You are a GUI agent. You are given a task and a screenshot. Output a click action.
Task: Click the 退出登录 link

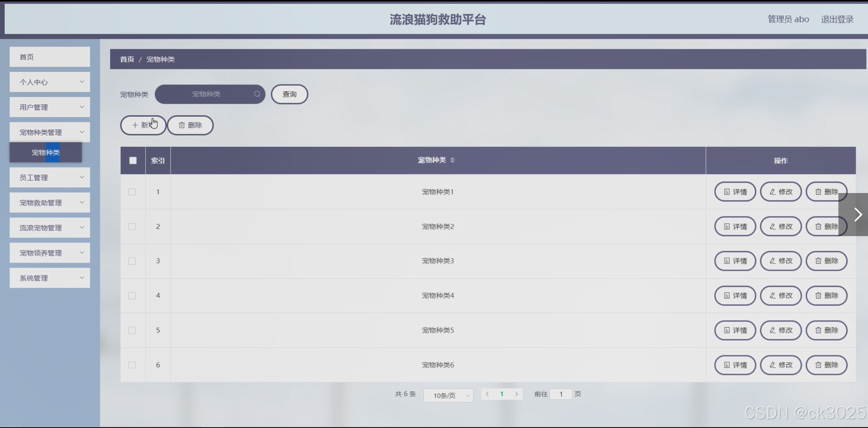[837, 19]
